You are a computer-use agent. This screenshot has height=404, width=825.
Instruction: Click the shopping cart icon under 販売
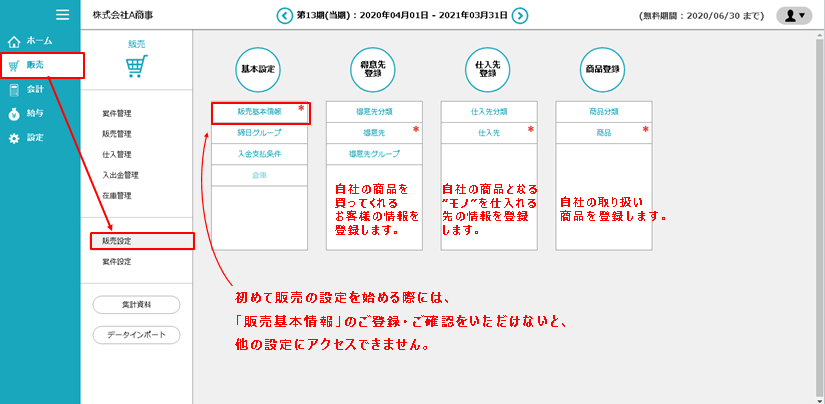136,68
